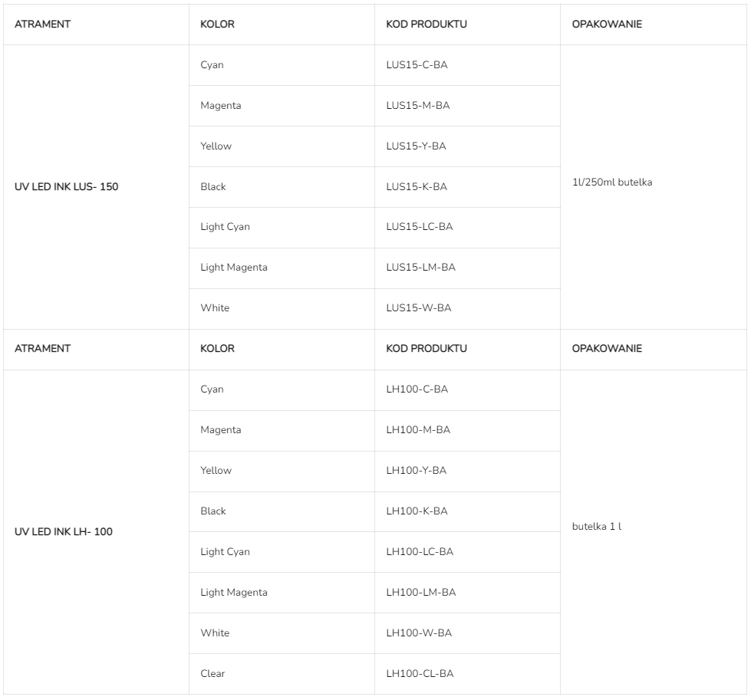
Task: Select product code LH100-C-BA
Action: click(417, 389)
